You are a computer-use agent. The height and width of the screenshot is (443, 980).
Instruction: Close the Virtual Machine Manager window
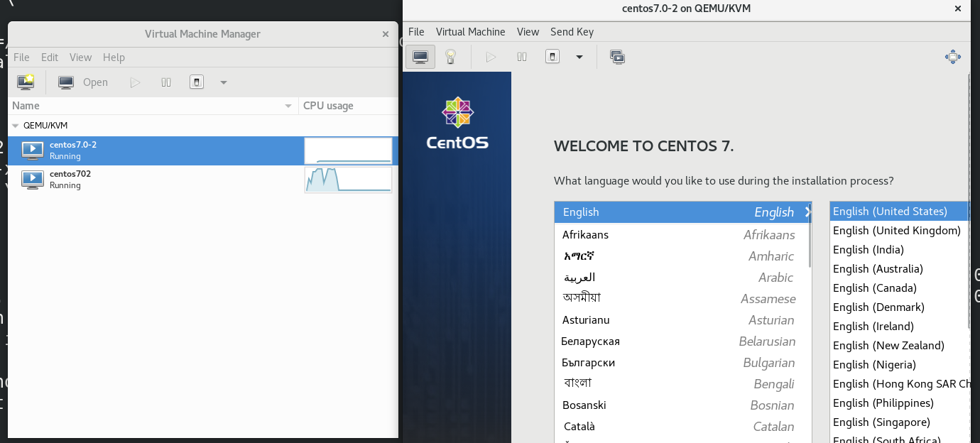[386, 34]
